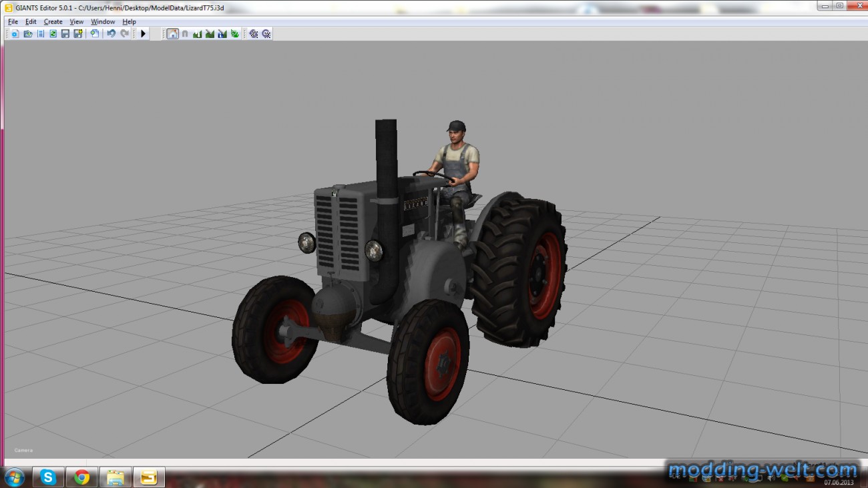This screenshot has width=868, height=488.
Task: Click the Save floppy disk icon
Action: click(65, 33)
